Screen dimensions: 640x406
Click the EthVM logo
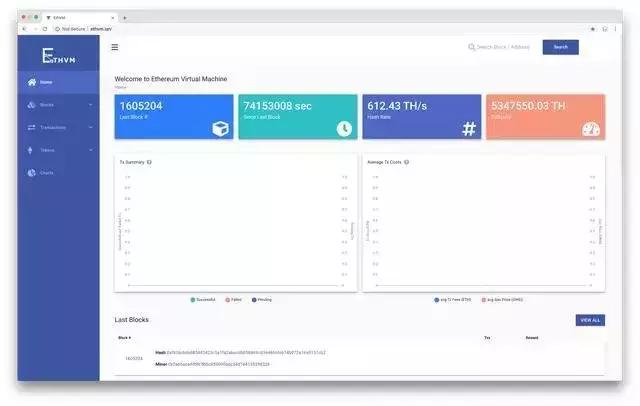tap(59, 56)
